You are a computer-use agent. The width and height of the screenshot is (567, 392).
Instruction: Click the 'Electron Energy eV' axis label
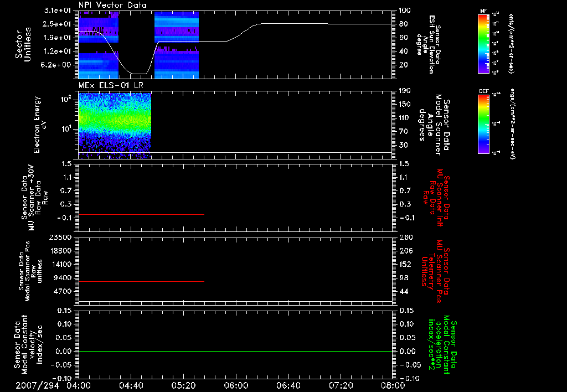click(x=40, y=125)
